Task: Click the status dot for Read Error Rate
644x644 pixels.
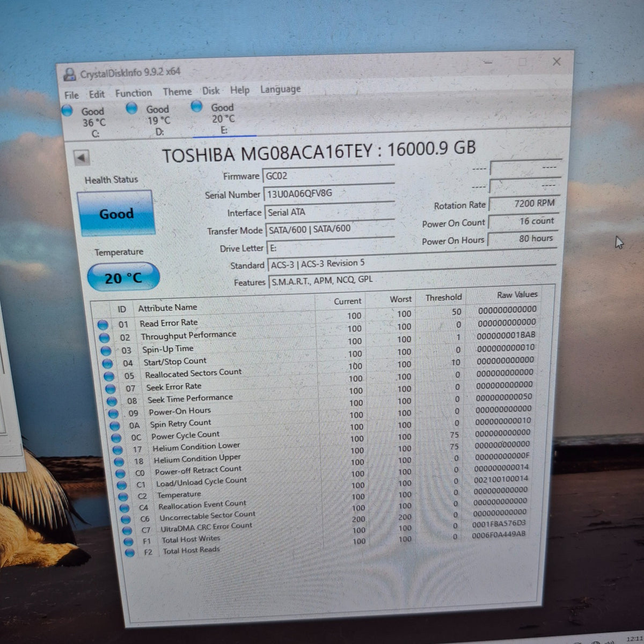Action: pyautogui.click(x=103, y=325)
